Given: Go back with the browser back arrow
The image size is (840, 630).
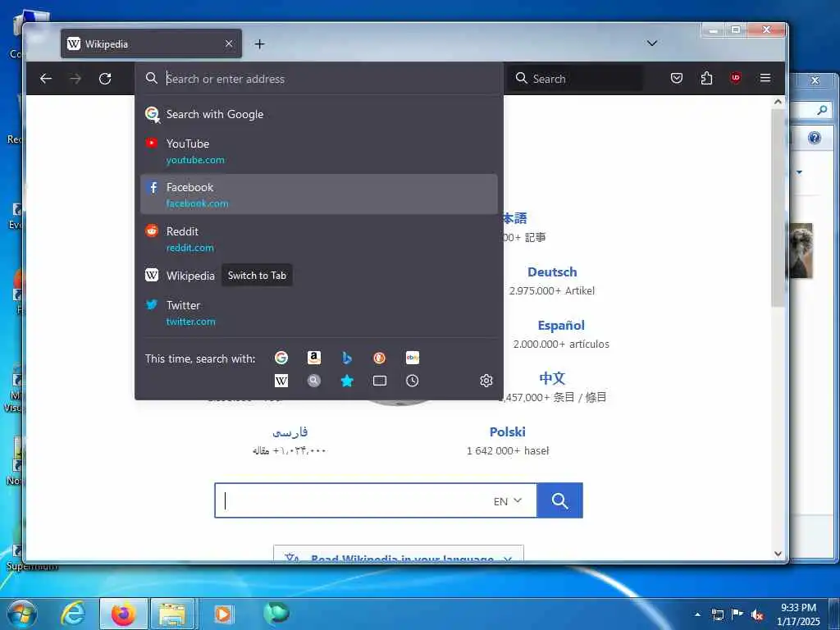Looking at the screenshot, I should 46,79.
